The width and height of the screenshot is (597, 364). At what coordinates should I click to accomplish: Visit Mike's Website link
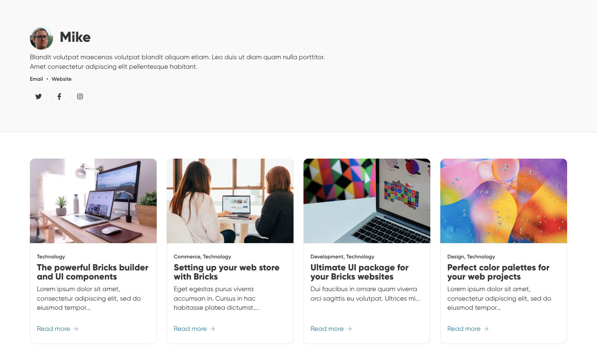(x=61, y=79)
